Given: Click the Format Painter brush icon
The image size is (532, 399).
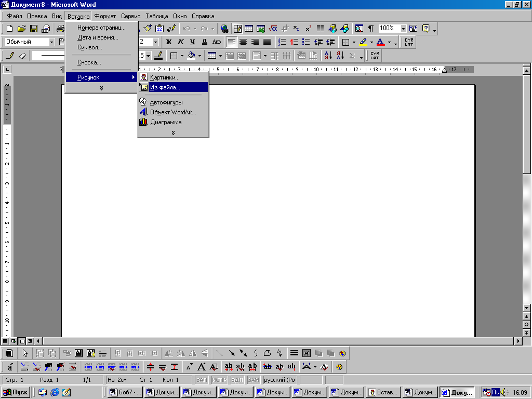Looking at the screenshot, I should pyautogui.click(x=147, y=29).
